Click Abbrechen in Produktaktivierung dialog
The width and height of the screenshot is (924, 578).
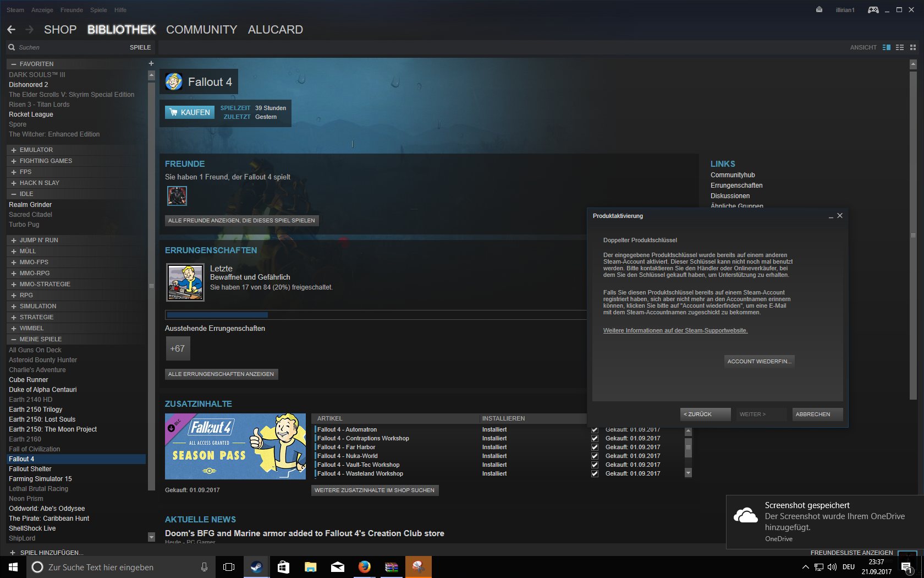pyautogui.click(x=817, y=414)
